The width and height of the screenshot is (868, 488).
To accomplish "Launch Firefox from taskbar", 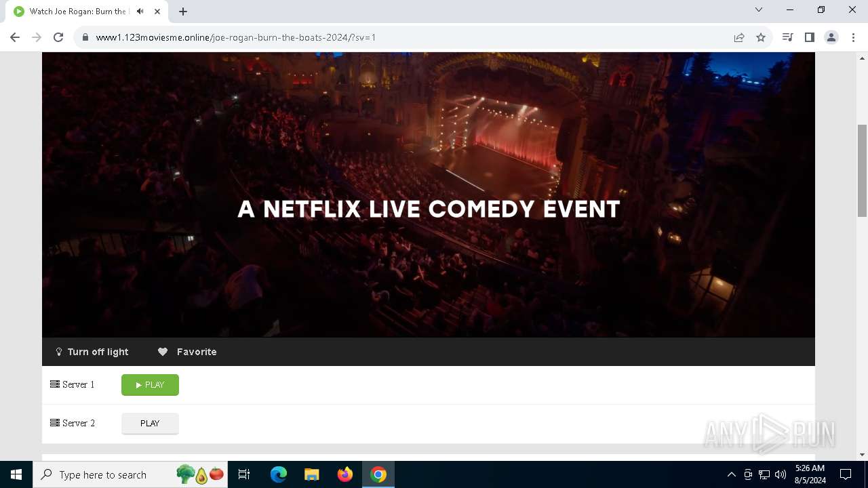I will point(345,474).
